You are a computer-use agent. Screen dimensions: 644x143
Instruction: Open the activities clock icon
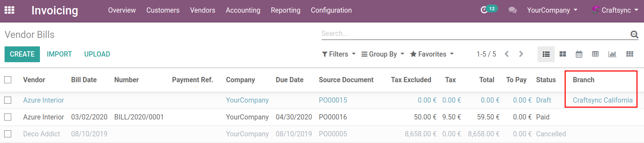coord(484,10)
